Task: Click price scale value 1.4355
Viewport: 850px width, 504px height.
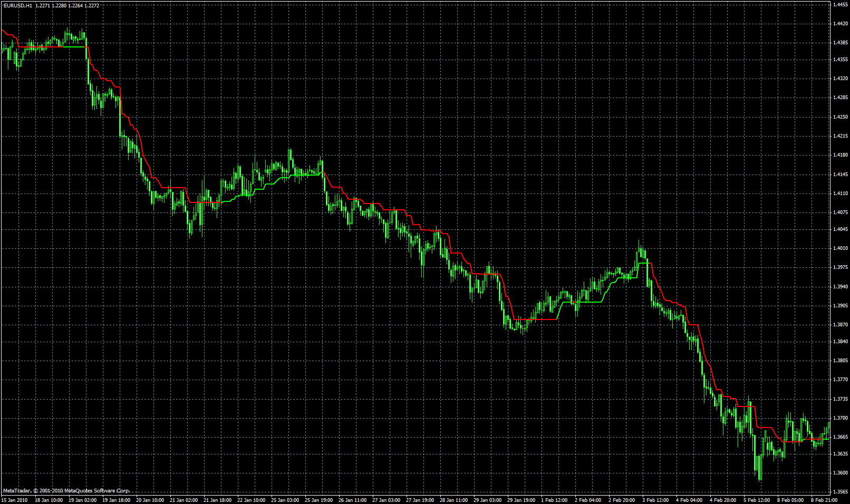Action: click(x=841, y=60)
